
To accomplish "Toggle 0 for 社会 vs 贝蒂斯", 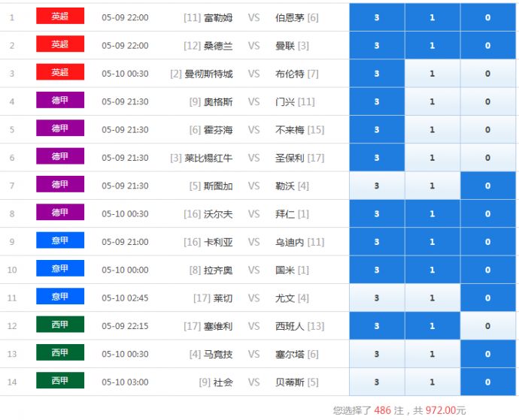I will click(488, 382).
